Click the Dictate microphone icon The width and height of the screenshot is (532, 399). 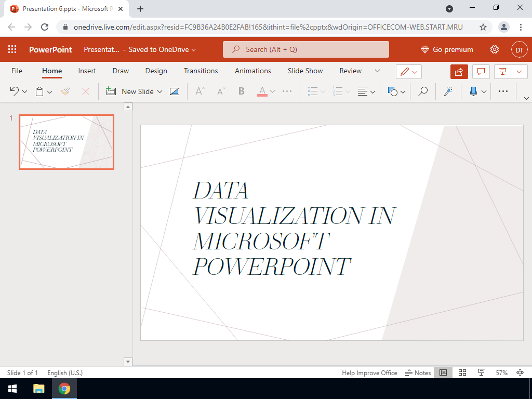[473, 91]
